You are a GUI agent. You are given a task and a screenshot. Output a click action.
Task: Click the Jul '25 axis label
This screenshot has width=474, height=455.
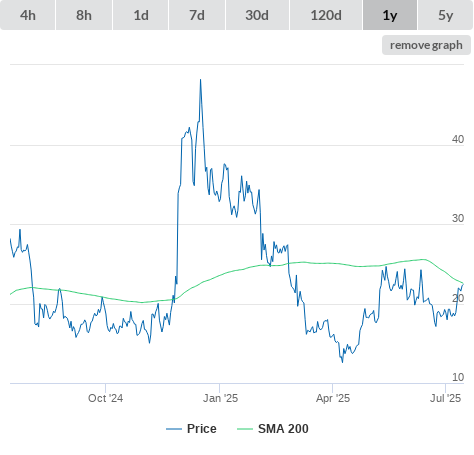445,398
